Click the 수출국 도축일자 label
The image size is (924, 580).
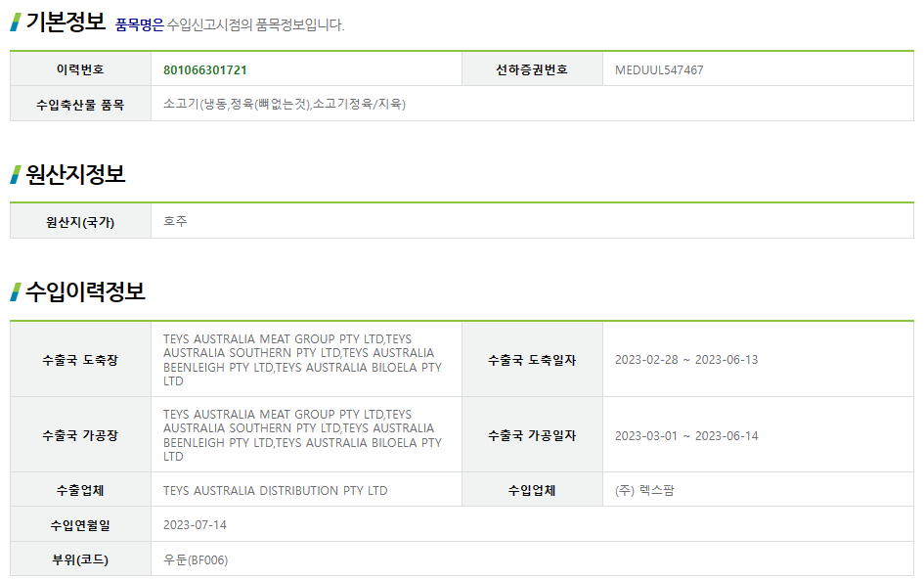[532, 360]
